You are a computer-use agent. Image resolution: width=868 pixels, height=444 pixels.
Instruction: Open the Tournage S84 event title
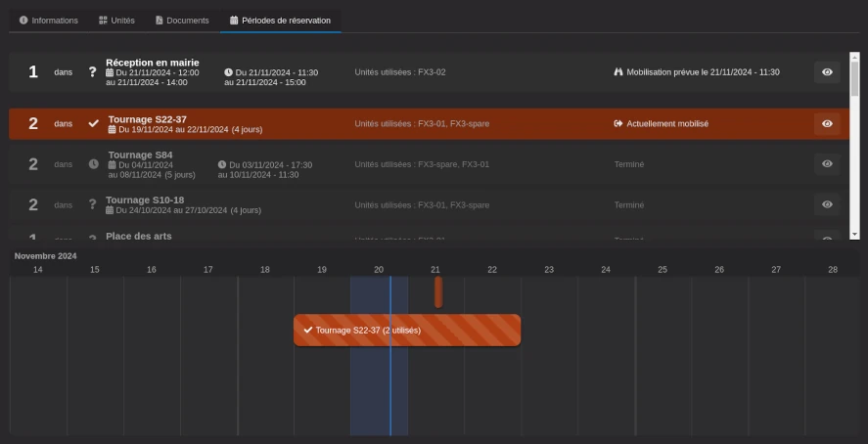pyautogui.click(x=140, y=155)
